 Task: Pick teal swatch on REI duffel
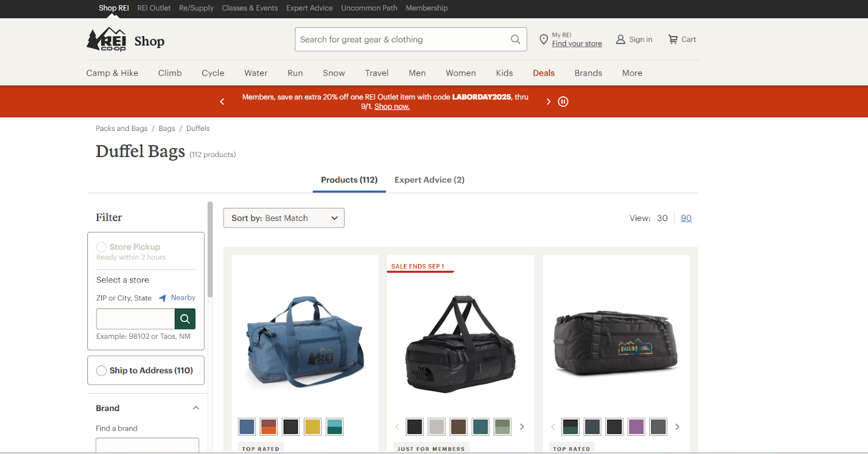point(335,427)
